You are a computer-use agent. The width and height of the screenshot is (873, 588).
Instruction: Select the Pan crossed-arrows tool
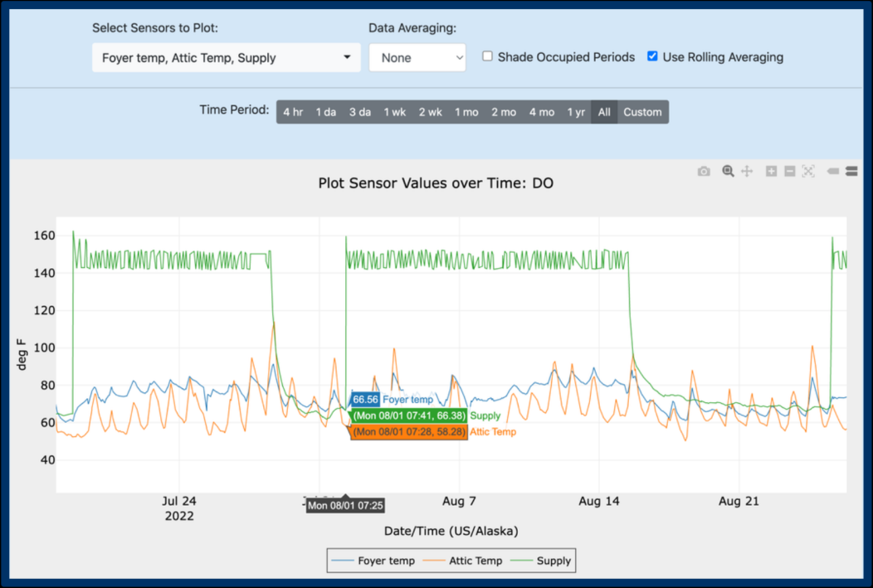(x=747, y=172)
